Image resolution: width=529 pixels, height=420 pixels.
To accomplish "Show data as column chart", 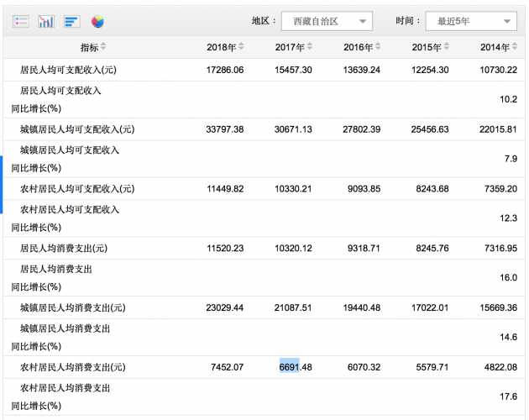I will click(x=46, y=21).
